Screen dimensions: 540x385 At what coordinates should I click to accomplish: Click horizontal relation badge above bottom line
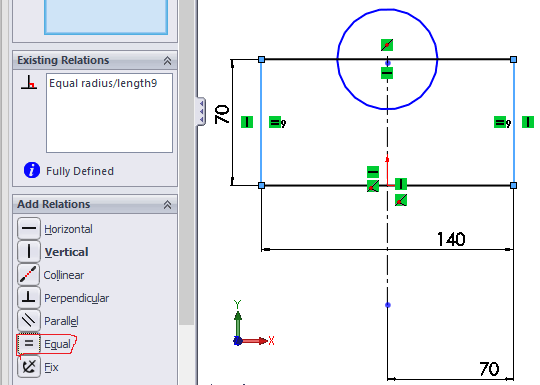pyautogui.click(x=373, y=172)
